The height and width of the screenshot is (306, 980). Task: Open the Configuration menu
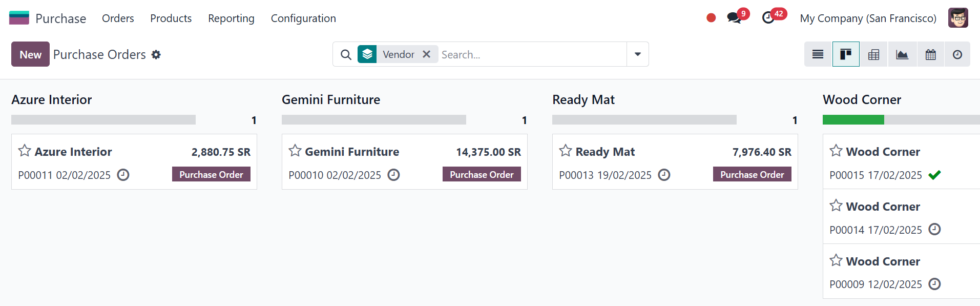[303, 18]
